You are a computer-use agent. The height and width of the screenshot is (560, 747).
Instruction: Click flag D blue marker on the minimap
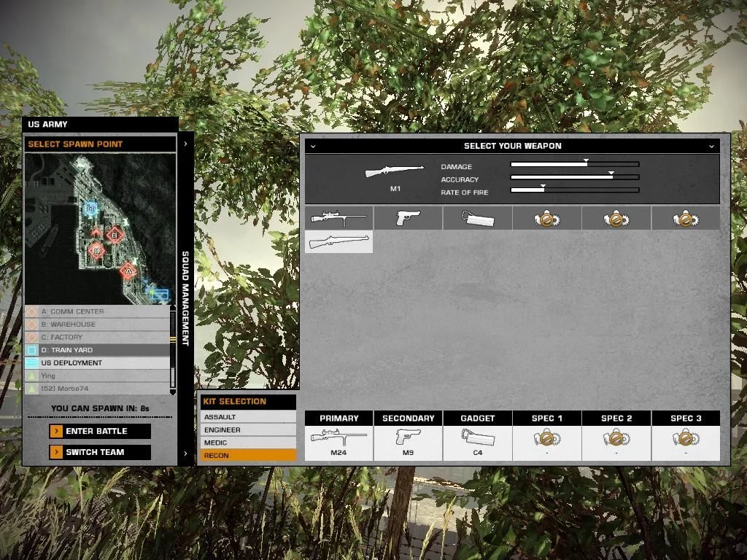[x=90, y=208]
